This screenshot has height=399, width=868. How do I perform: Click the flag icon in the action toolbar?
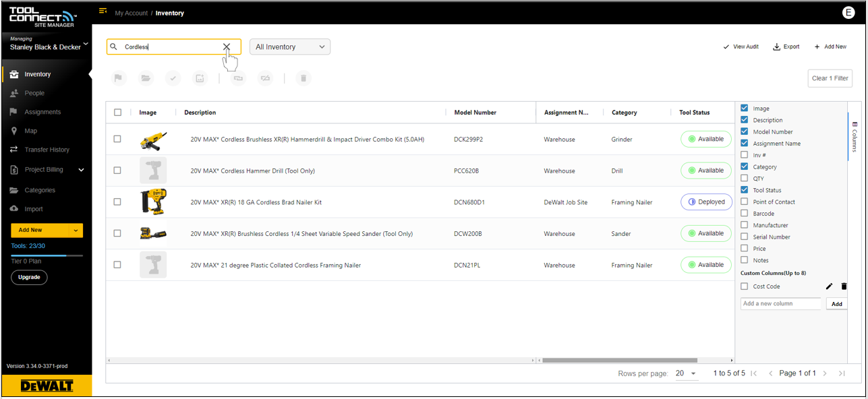[119, 78]
